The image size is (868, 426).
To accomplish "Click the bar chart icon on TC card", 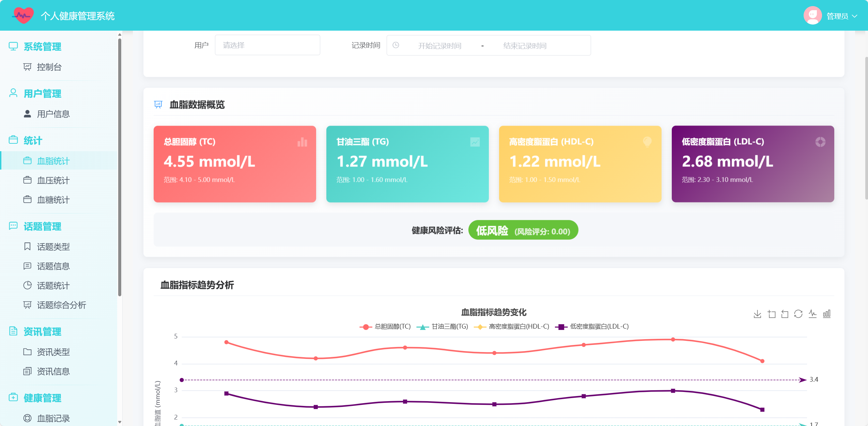I will pos(302,142).
